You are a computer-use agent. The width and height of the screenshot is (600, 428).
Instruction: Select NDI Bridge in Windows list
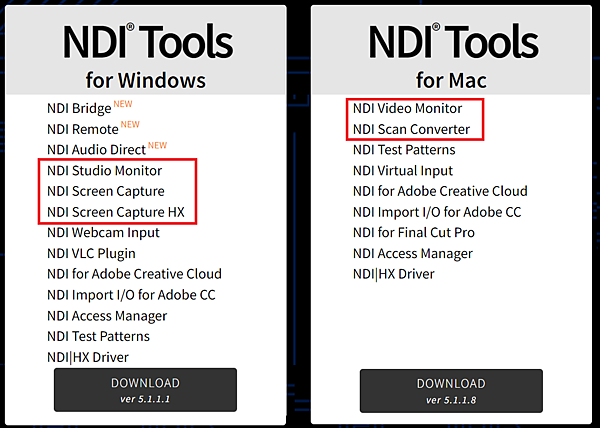pos(79,109)
